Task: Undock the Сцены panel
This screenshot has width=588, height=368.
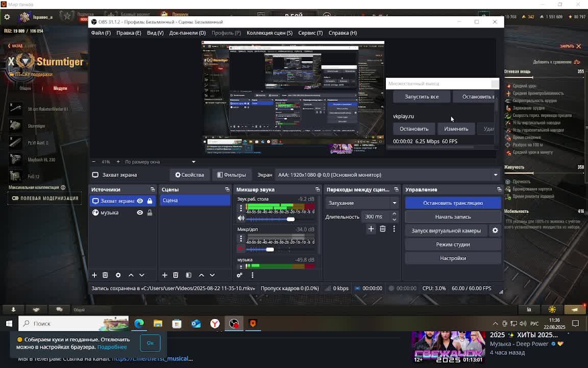Action: tap(227, 190)
